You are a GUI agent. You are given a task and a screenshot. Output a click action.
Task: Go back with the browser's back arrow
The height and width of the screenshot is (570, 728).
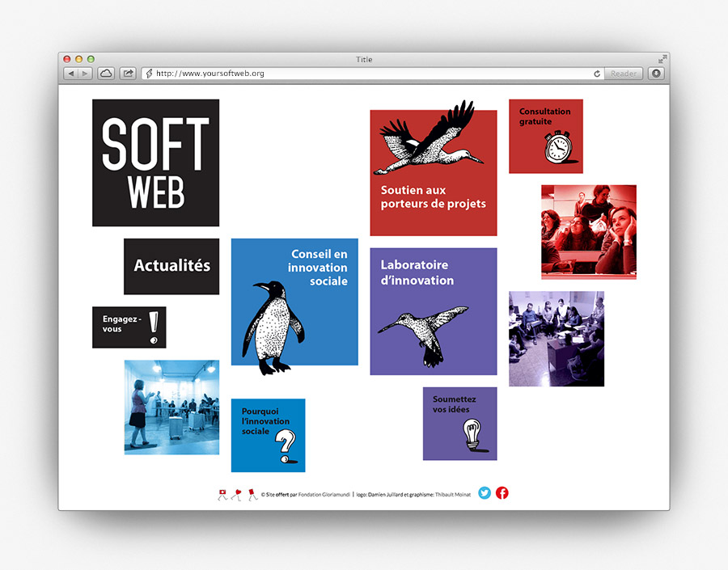click(x=70, y=74)
